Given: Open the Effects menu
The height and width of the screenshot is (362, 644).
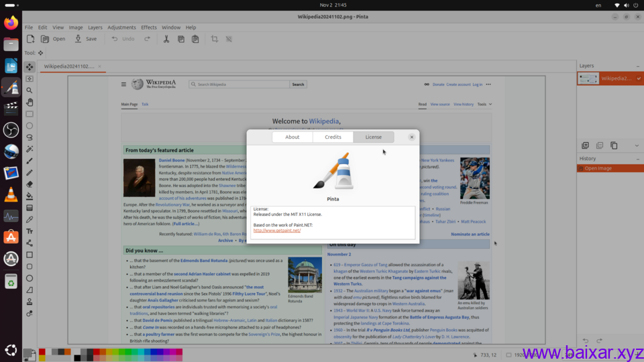Looking at the screenshot, I should 149,27.
